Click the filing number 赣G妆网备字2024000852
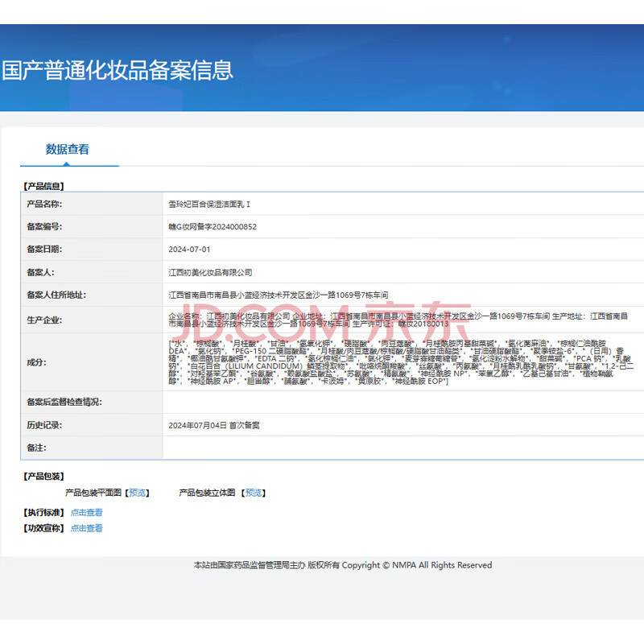This screenshot has width=644, height=644. 213,227
